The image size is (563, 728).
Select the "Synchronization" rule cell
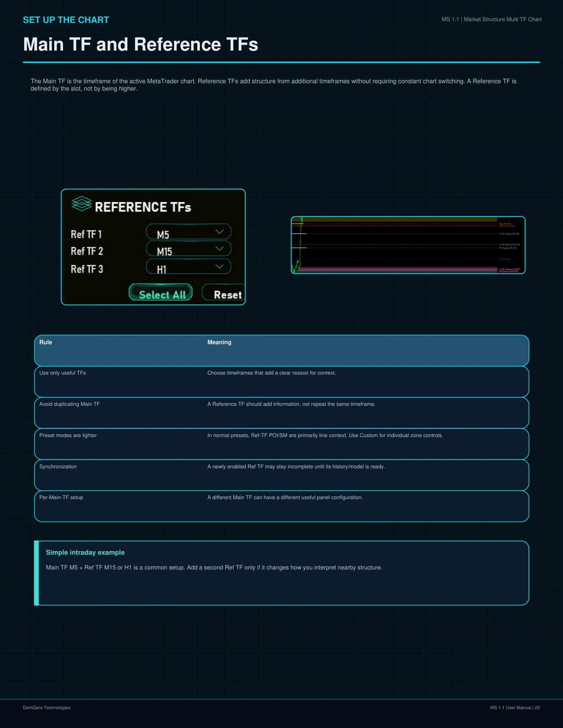[x=58, y=466]
